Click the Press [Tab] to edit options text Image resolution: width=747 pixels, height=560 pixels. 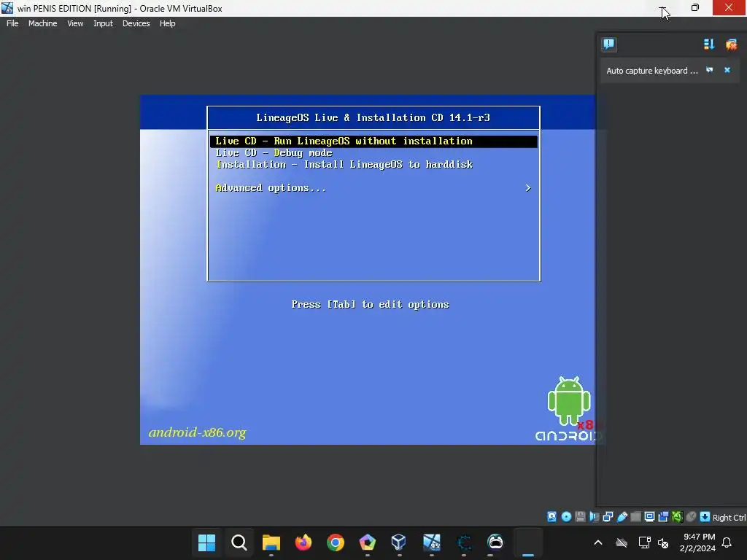370,304
